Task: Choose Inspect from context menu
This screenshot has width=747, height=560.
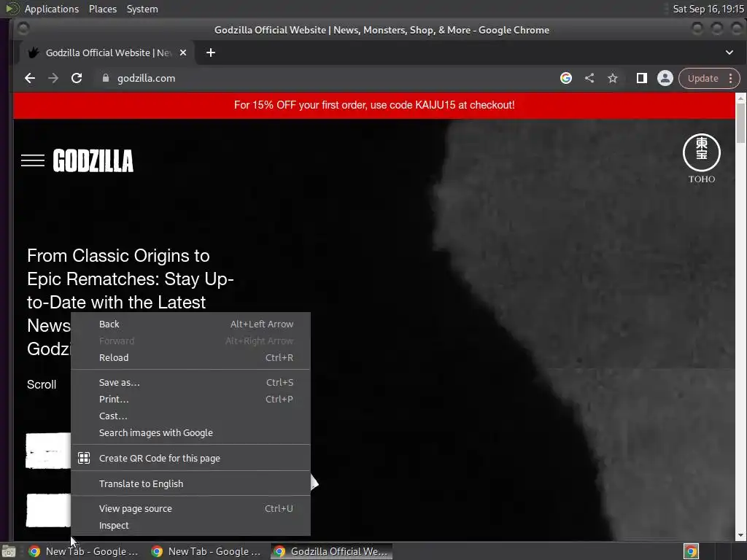Action: point(190,525)
